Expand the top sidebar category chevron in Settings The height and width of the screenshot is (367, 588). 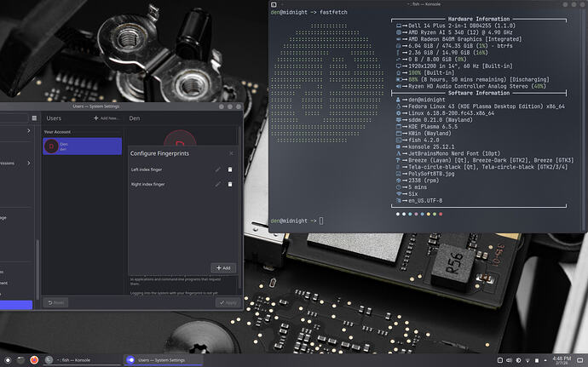point(28,131)
